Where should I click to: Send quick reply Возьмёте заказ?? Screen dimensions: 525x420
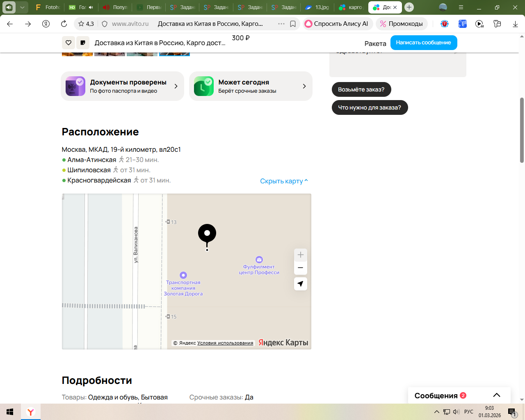(x=361, y=89)
